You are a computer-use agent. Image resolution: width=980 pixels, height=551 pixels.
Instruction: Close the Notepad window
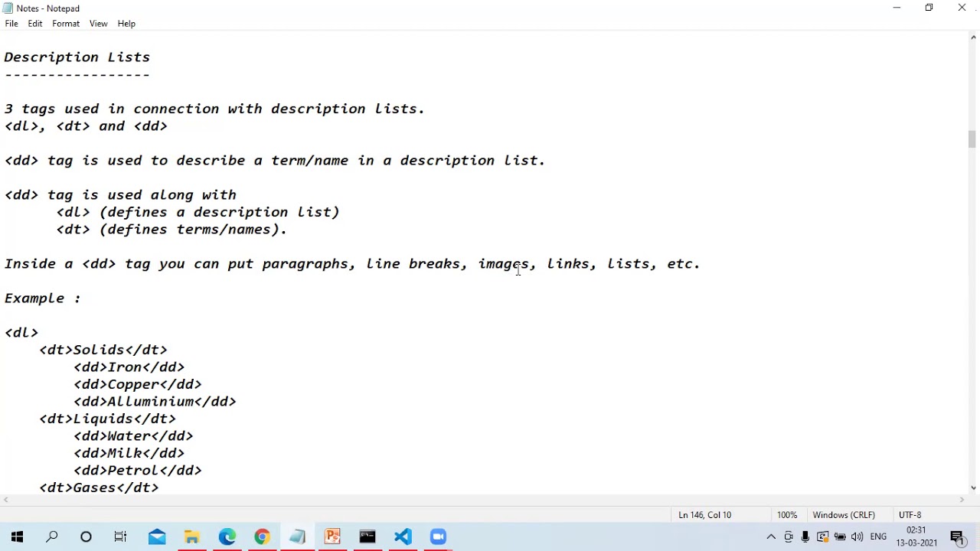[x=962, y=8]
